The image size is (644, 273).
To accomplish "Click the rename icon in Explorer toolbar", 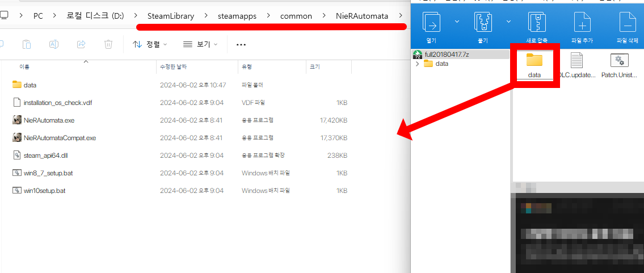I will click(x=54, y=44).
